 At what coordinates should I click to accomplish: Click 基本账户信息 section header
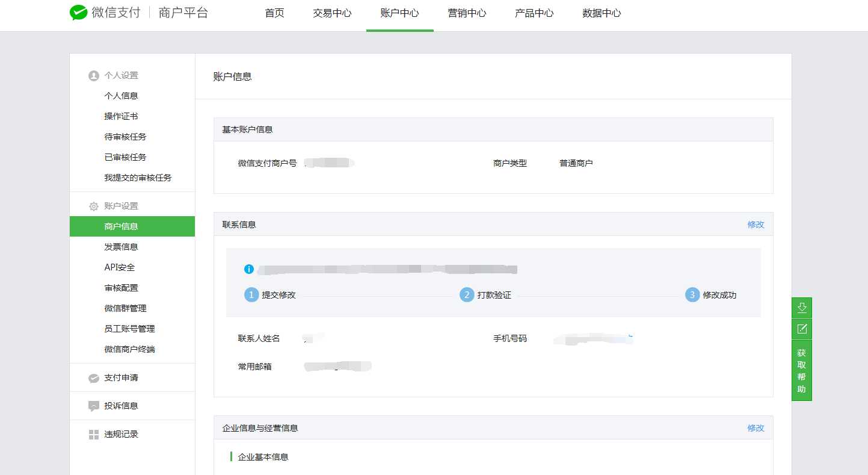(x=247, y=129)
